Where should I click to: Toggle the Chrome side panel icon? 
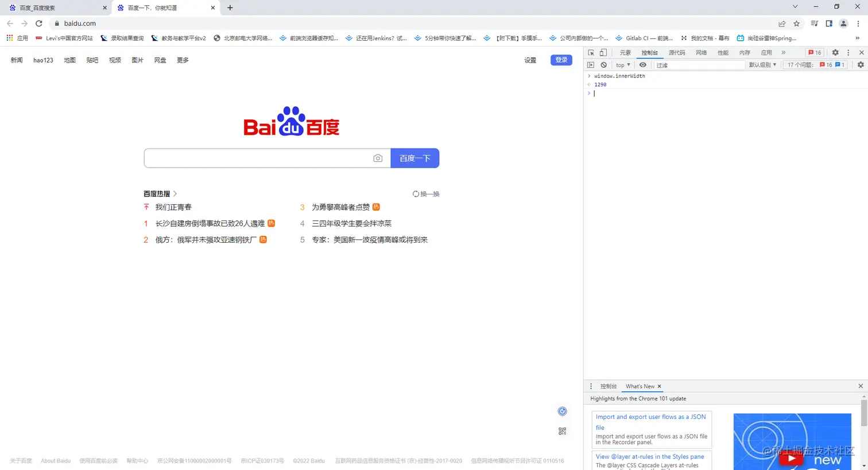click(x=829, y=24)
